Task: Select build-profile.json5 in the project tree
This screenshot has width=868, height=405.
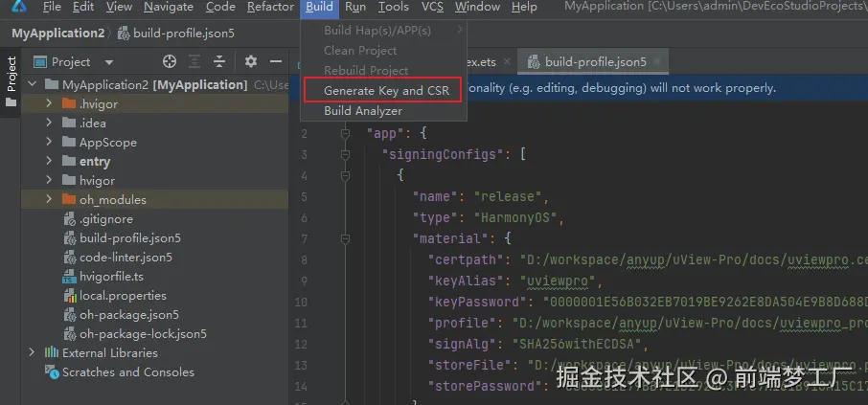Action: click(130, 237)
